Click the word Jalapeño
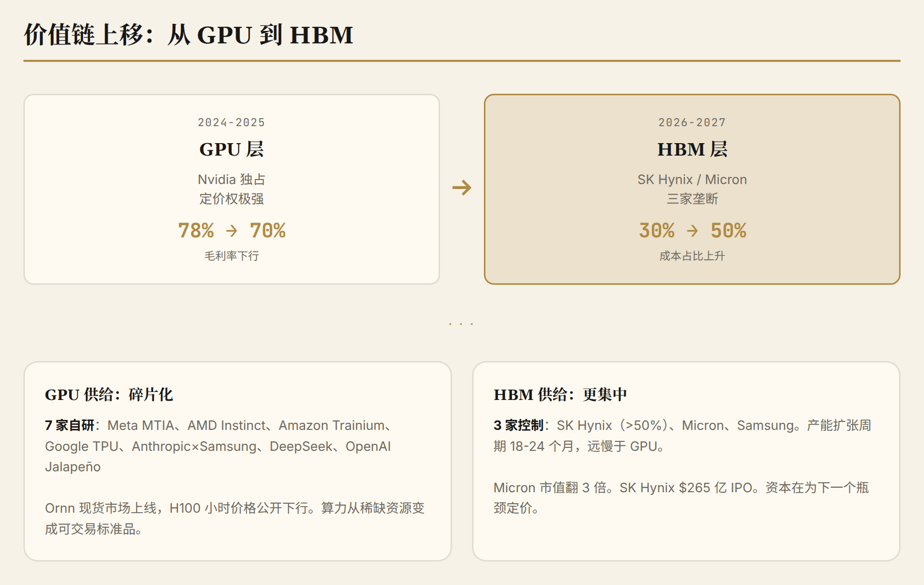Screen dimensions: 924x585 coord(73,467)
